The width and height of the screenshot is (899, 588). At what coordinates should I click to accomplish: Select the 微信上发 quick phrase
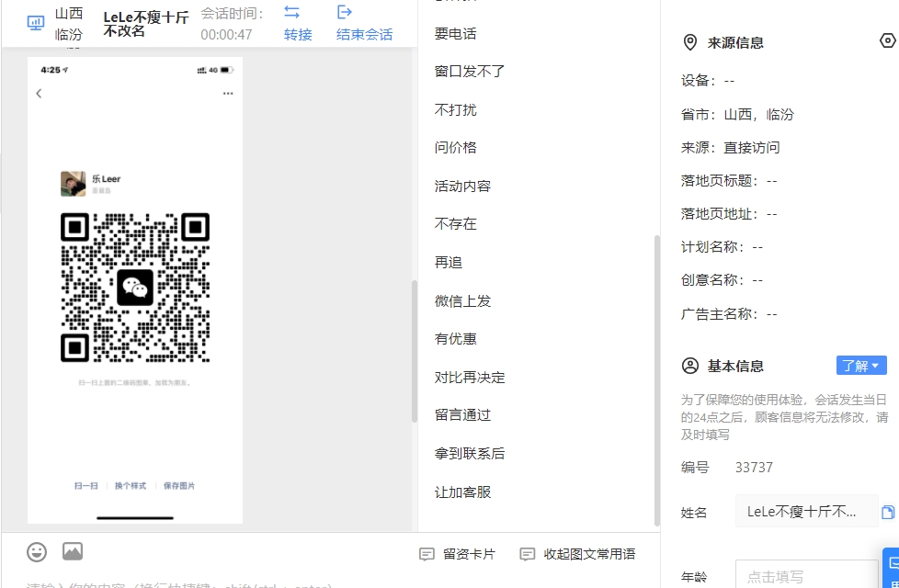462,300
